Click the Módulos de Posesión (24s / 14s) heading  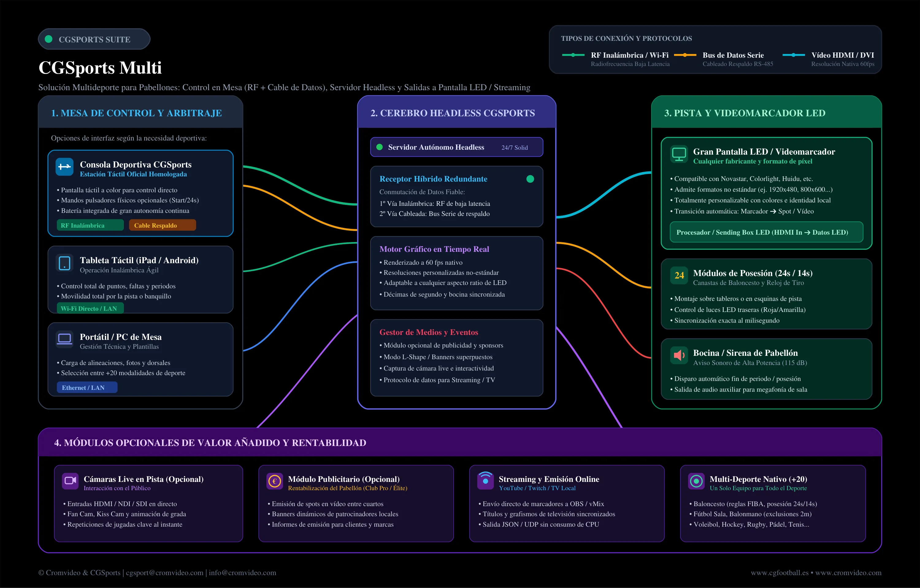753,273
